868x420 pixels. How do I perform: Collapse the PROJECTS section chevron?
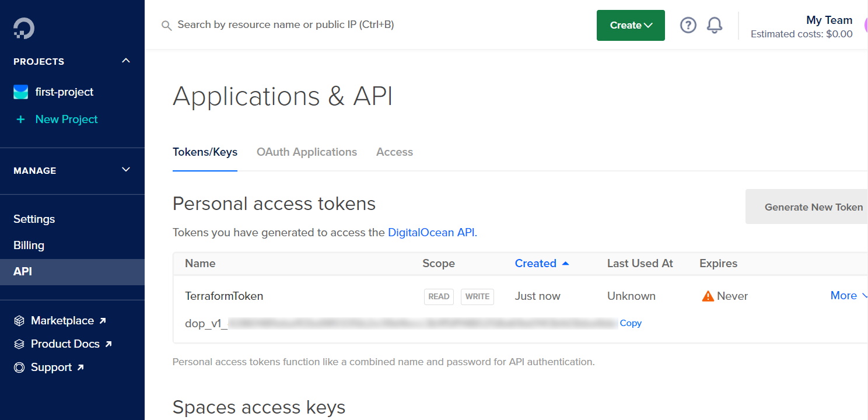(x=126, y=61)
